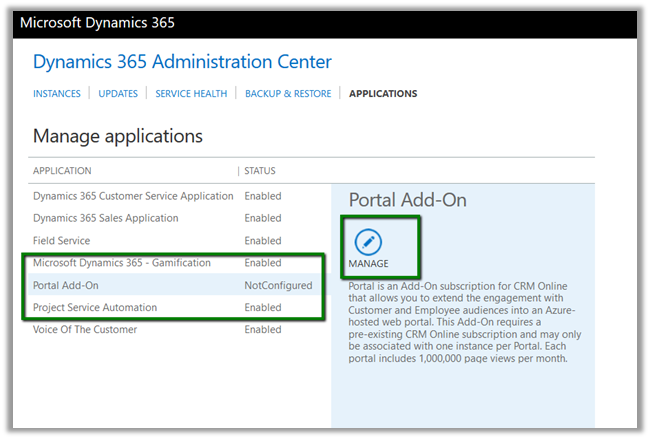The image size is (650, 439).
Task: Open the BACKUP & RESTORE tab
Action: pyautogui.click(x=288, y=94)
